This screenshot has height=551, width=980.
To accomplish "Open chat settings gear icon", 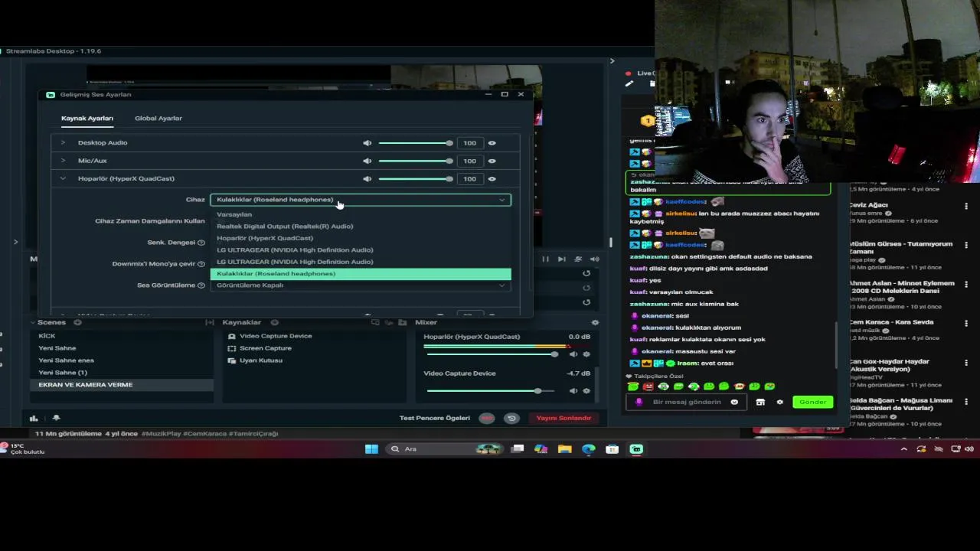I will 780,402.
